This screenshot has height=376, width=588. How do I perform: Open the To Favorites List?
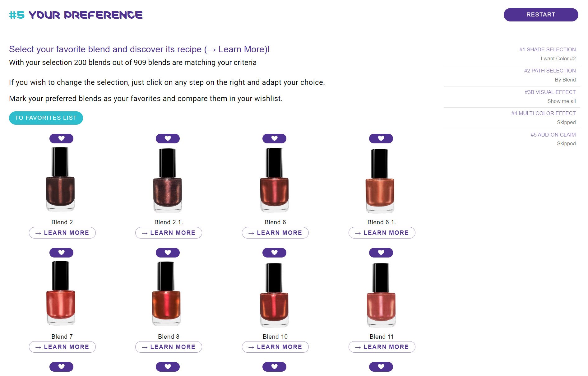pyautogui.click(x=46, y=118)
